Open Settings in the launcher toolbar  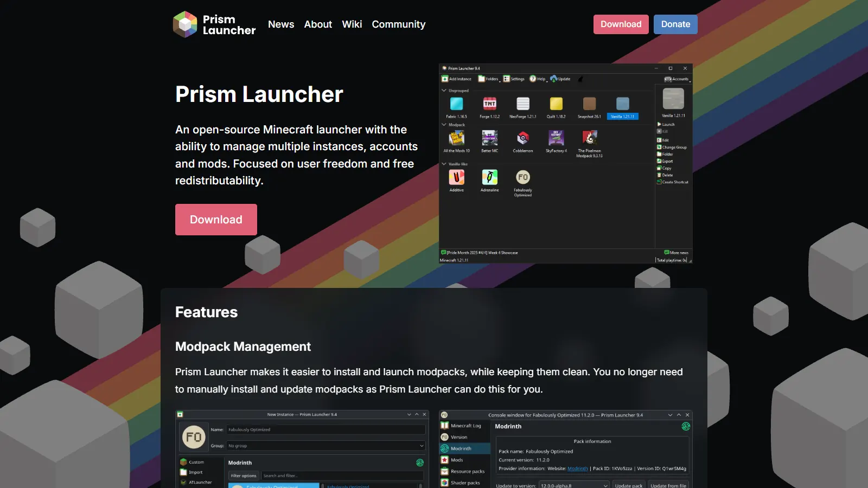(x=514, y=79)
